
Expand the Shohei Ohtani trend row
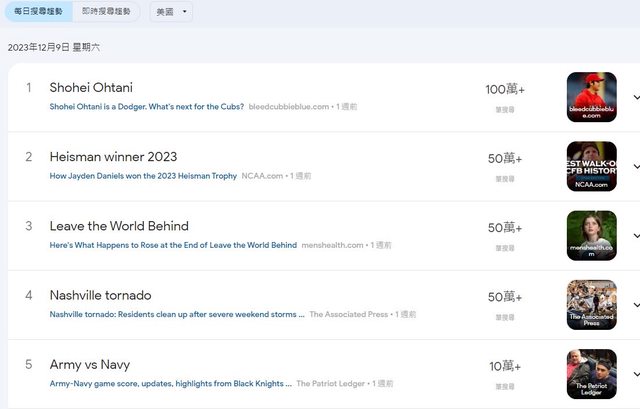(x=634, y=97)
